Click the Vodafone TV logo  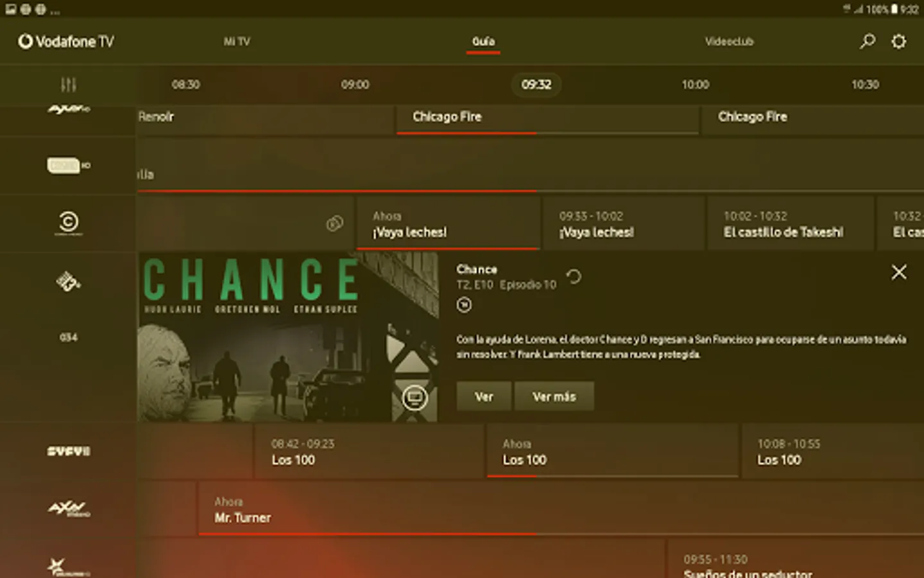click(x=66, y=42)
